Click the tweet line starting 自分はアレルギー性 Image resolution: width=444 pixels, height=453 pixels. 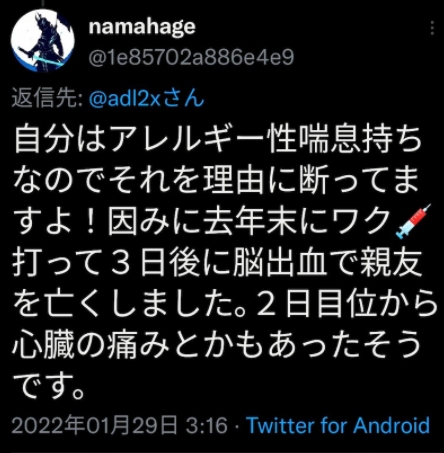point(218,139)
